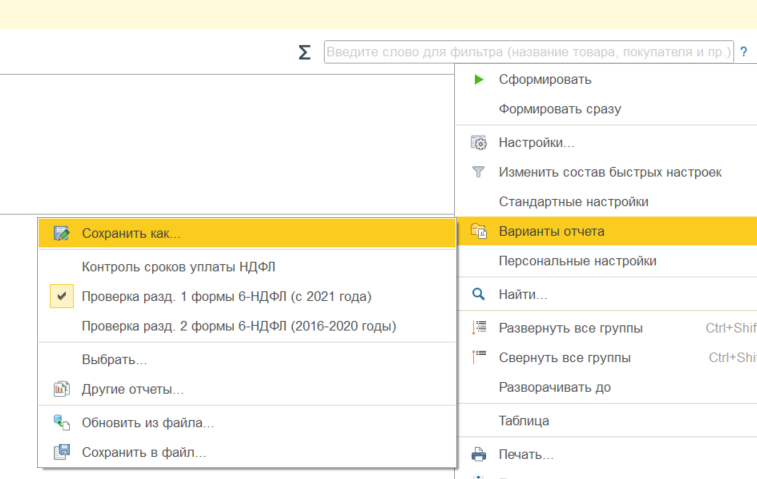Select Проверка разд. 2 формы 6-НДФЛ variant
This screenshot has width=757, height=479.
[x=239, y=326]
